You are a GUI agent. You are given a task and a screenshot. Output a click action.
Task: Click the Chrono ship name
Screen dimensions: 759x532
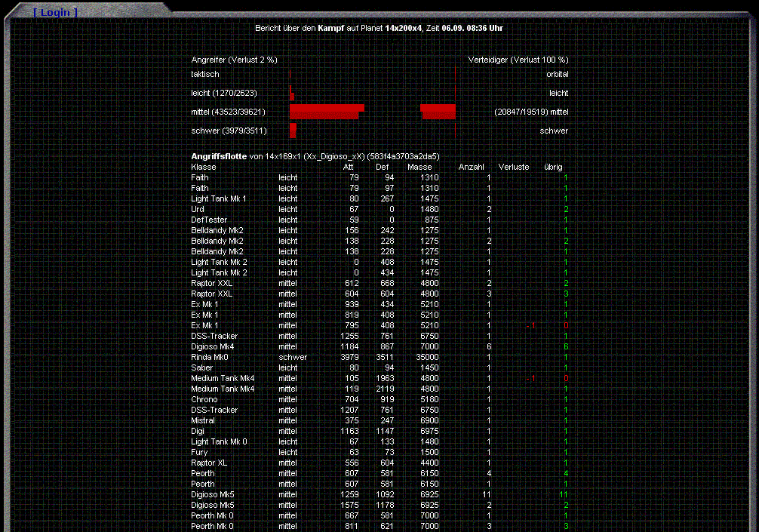[204, 399]
